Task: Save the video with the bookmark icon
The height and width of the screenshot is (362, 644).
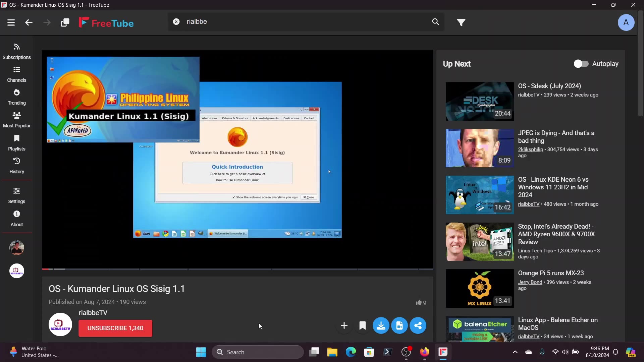Action: 363,325
